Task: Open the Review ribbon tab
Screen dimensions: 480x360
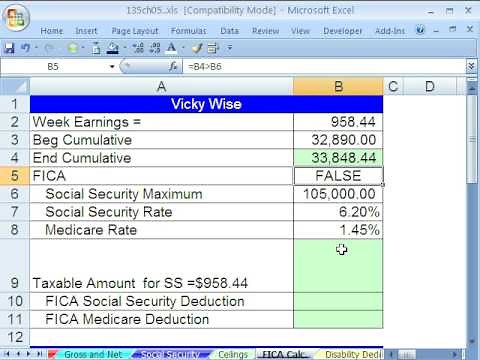Action: coord(265,31)
